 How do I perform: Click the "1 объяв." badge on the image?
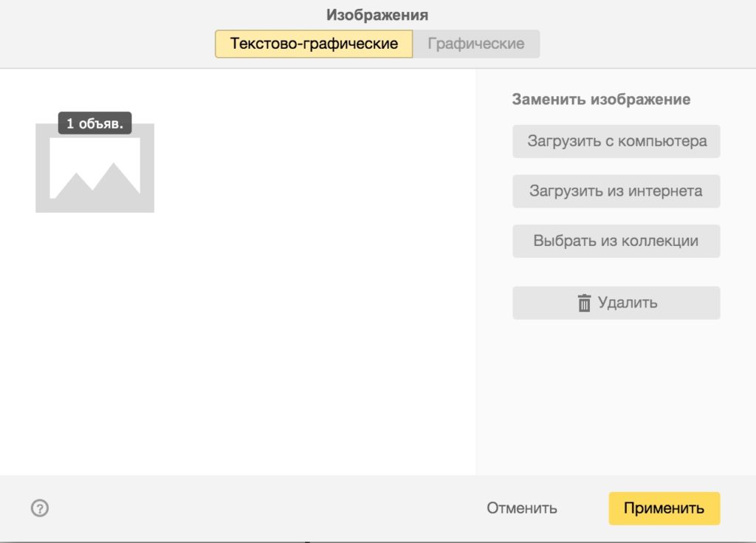click(x=94, y=123)
